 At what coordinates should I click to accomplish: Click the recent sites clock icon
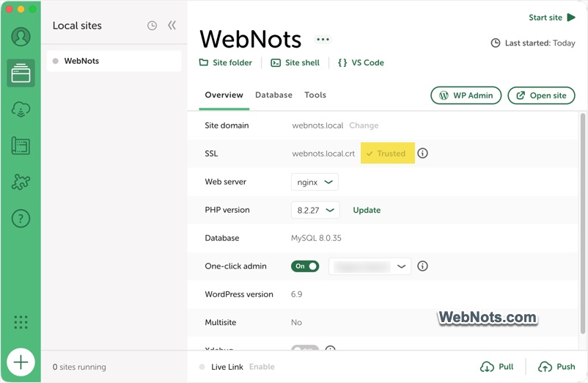click(x=152, y=26)
